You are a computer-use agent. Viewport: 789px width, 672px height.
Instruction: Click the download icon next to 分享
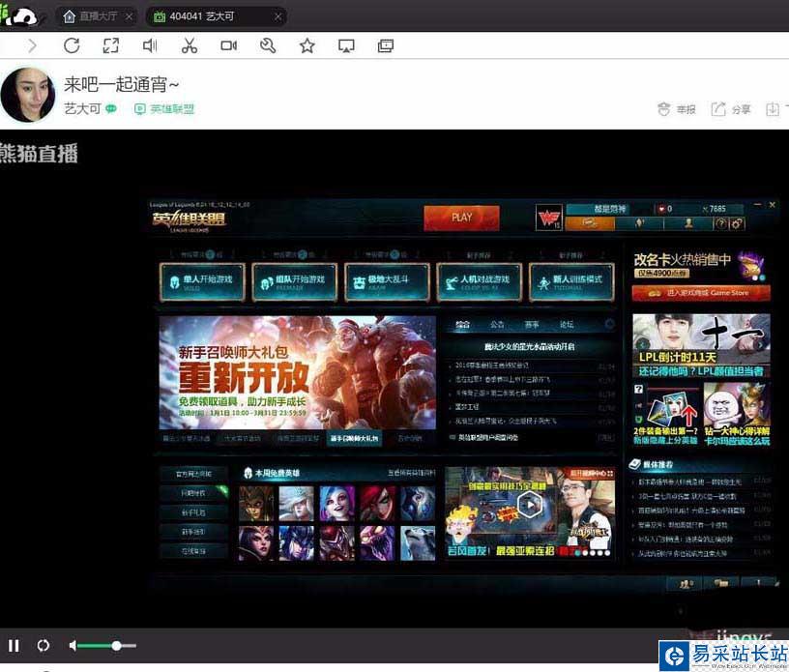773,109
